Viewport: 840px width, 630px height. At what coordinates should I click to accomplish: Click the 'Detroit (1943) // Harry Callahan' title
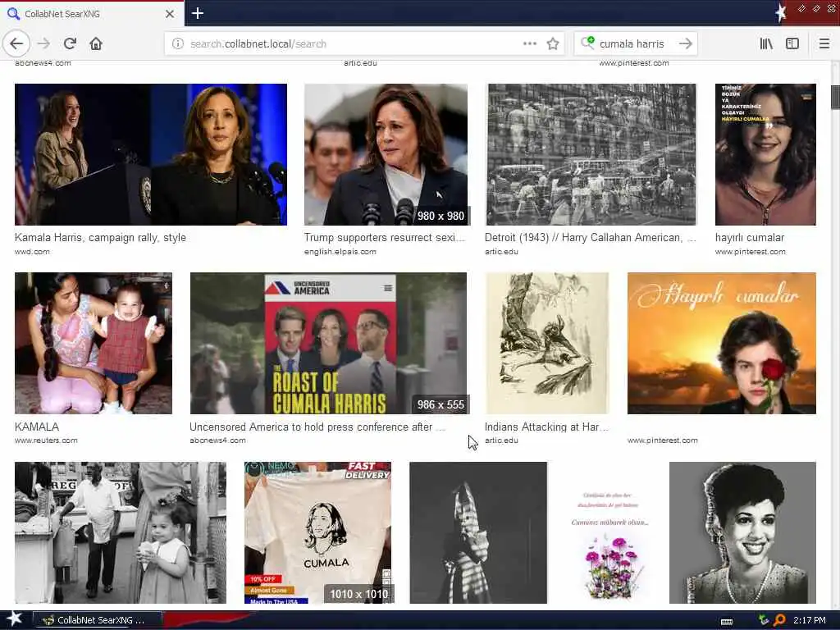point(591,237)
